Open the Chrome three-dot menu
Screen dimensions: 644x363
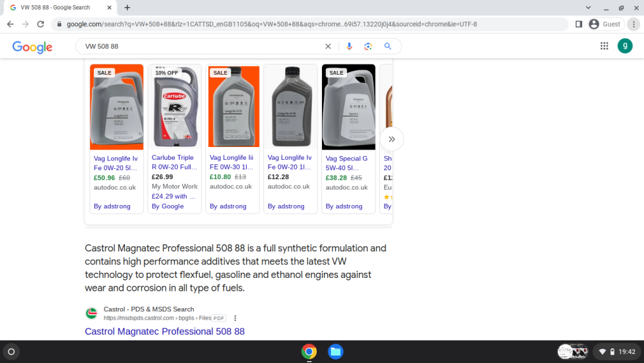pyautogui.click(x=634, y=25)
